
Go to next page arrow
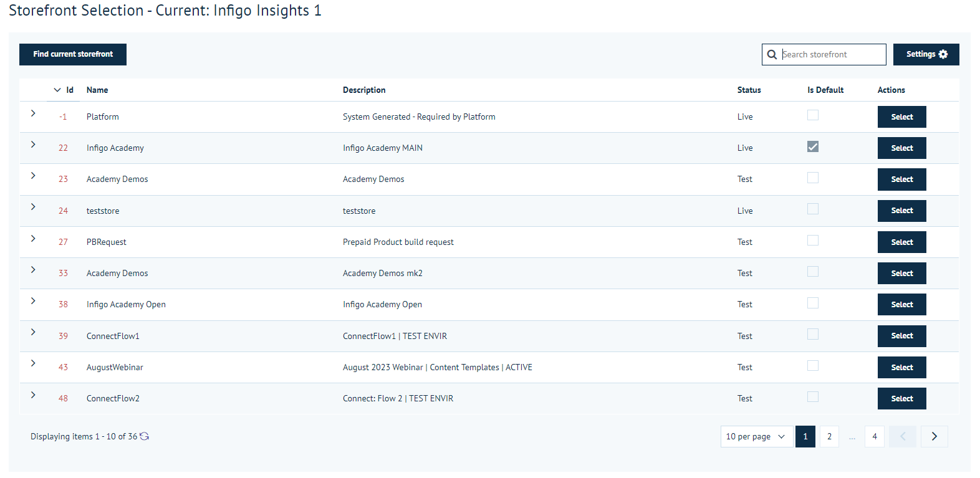[x=934, y=436]
